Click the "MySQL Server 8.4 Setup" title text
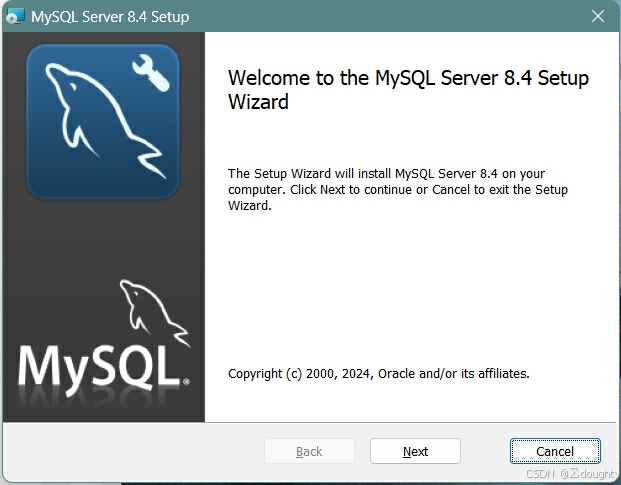The height and width of the screenshot is (485, 621). [x=110, y=17]
